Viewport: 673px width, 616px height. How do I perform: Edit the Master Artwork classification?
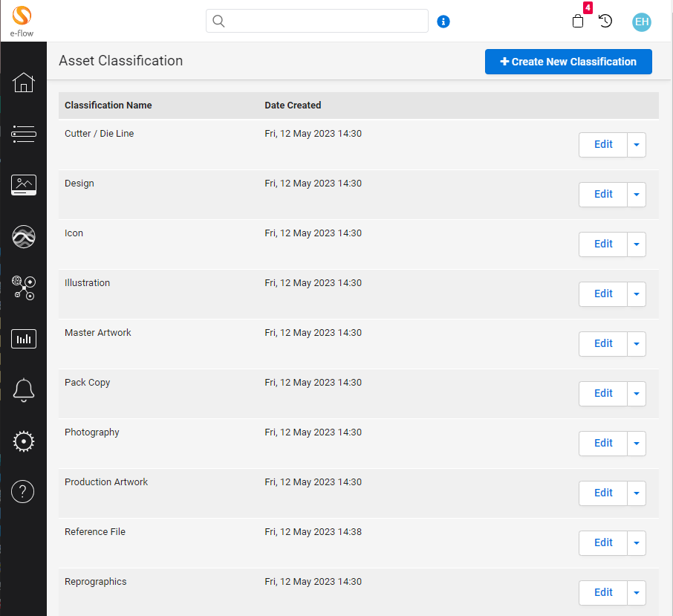(602, 344)
